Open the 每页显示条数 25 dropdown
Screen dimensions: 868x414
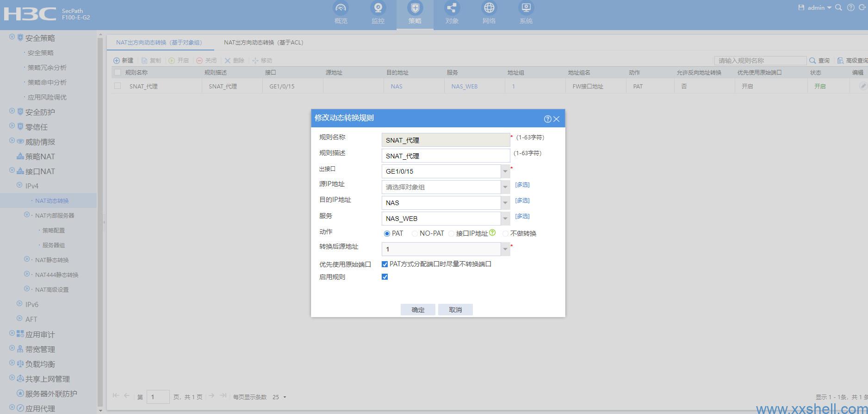tap(279, 397)
